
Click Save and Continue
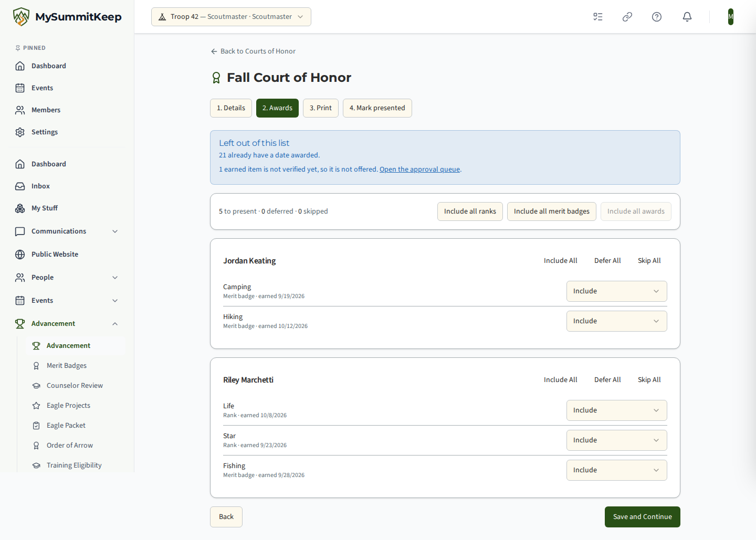click(643, 517)
